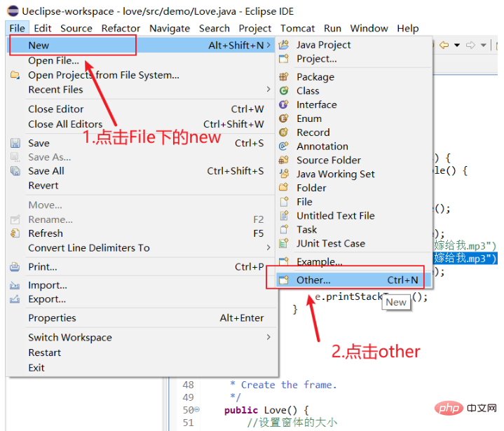Click the "Create the frame." comment
The image size is (504, 431).
289,385
